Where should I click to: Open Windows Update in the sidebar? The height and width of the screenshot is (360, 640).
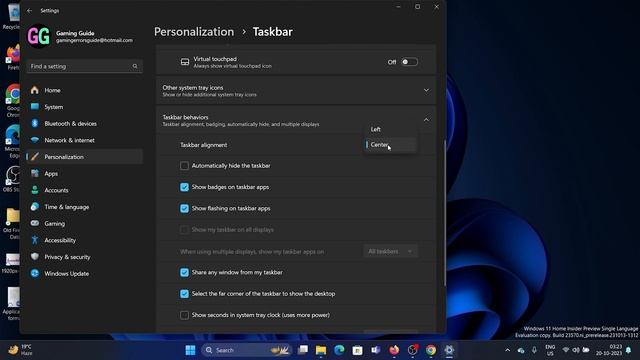pyautogui.click(x=84, y=273)
